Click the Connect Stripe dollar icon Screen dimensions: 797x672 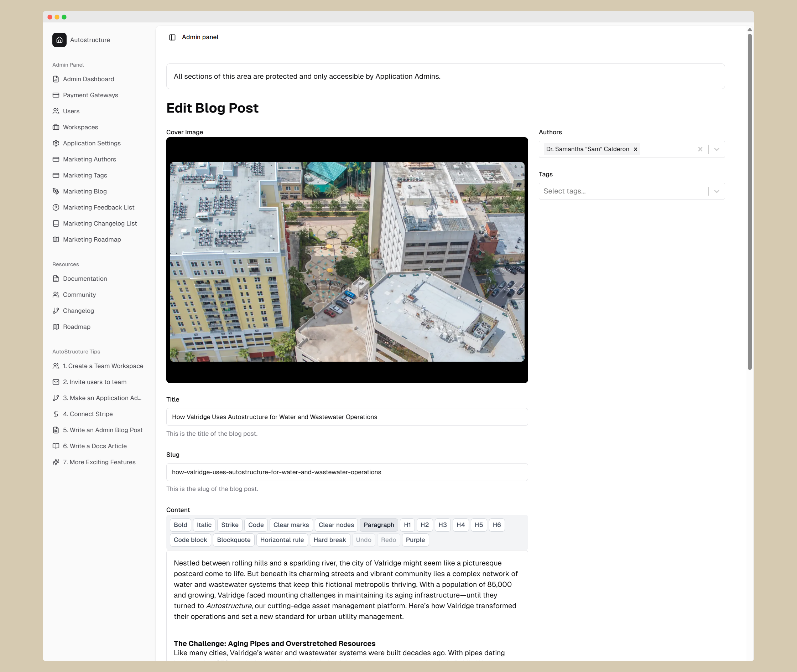(x=56, y=414)
